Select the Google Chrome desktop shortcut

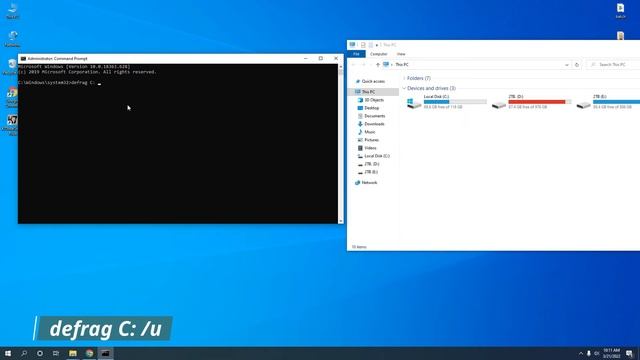click(12, 97)
